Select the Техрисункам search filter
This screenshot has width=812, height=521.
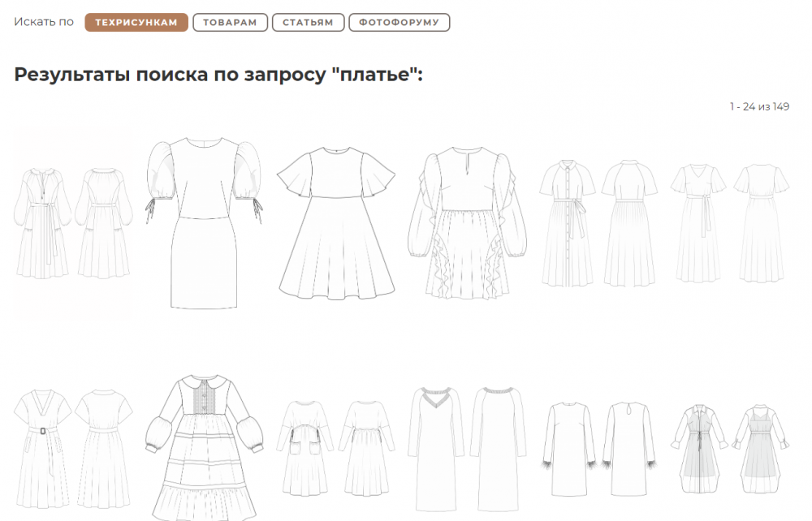click(136, 23)
